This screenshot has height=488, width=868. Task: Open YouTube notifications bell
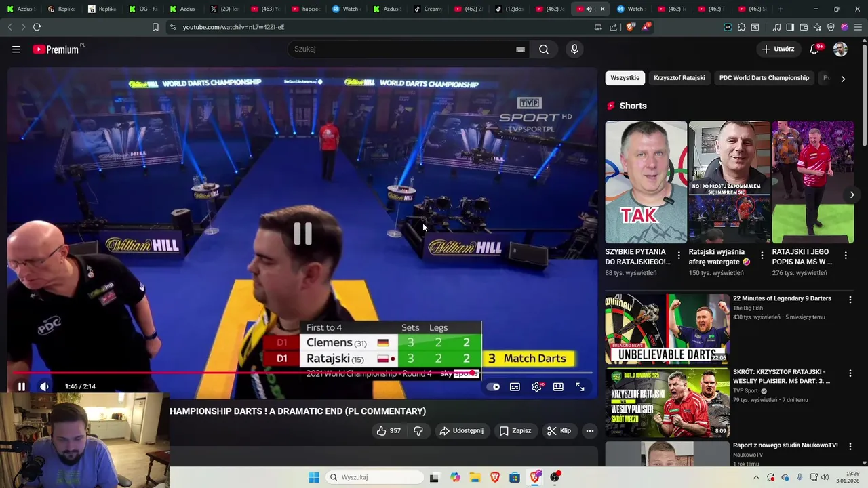(815, 49)
